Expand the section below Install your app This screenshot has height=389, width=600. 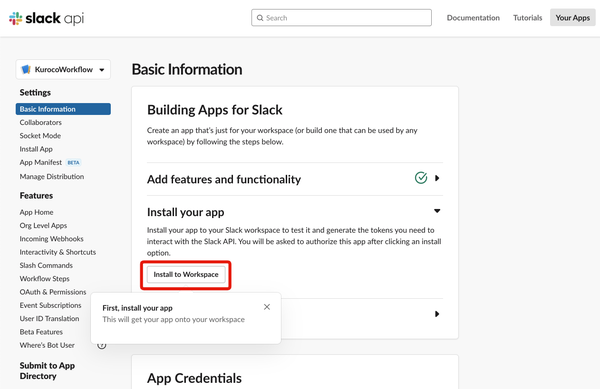tap(437, 314)
